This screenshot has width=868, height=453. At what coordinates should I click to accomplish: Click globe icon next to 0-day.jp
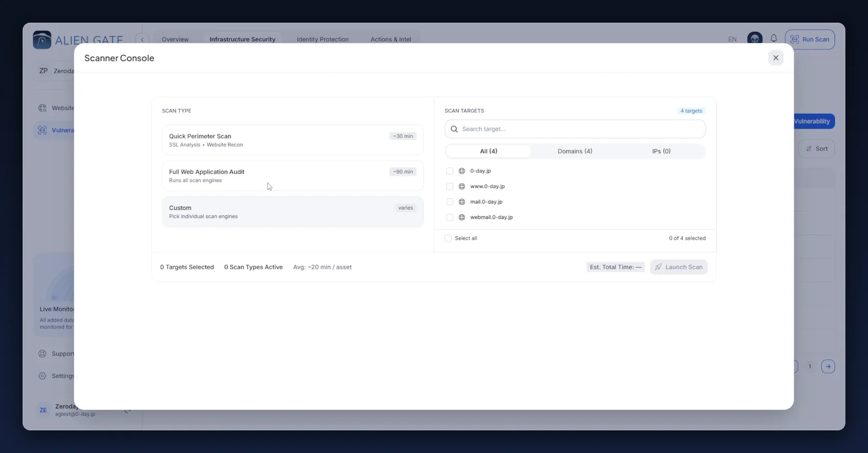[462, 171]
